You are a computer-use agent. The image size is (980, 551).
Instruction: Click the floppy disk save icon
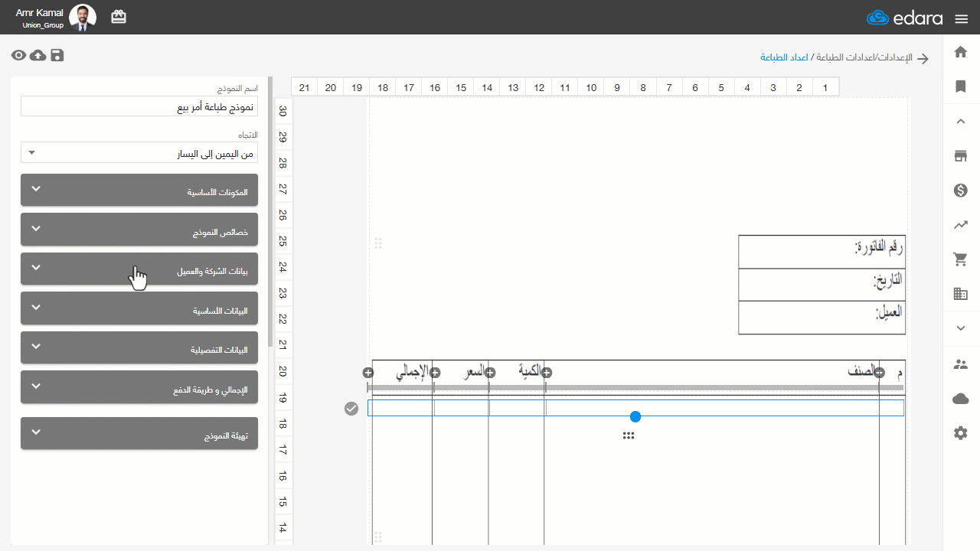[57, 55]
